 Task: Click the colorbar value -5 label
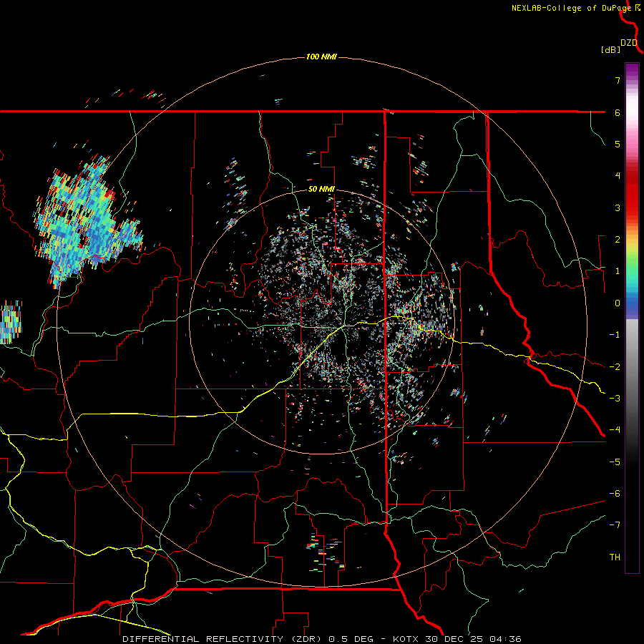(x=615, y=462)
